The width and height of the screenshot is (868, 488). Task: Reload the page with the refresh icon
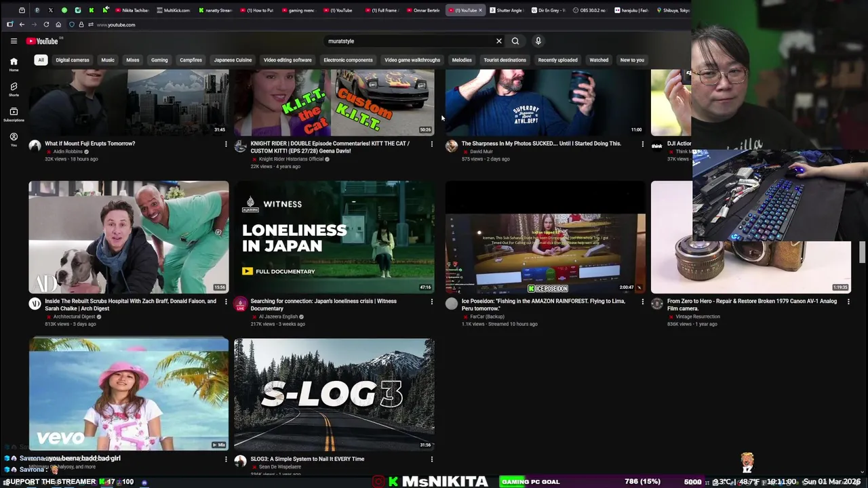pyautogui.click(x=46, y=24)
